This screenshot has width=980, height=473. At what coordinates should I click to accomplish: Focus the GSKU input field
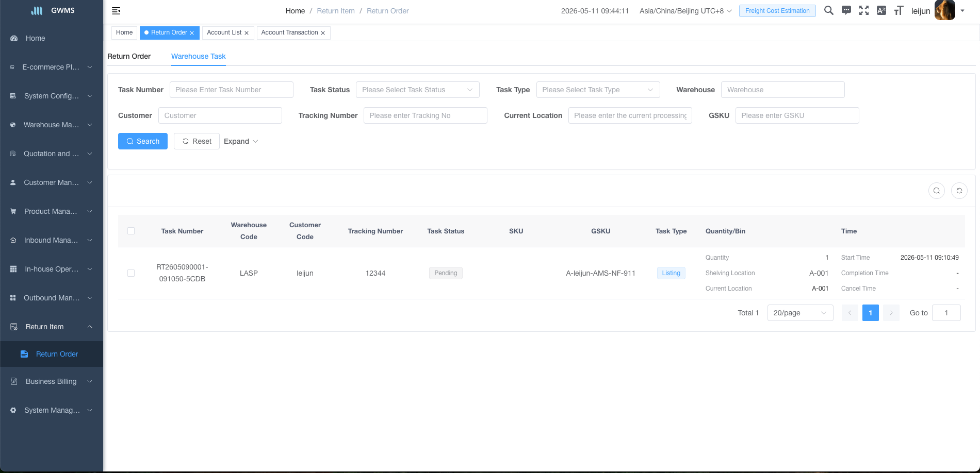coord(797,115)
